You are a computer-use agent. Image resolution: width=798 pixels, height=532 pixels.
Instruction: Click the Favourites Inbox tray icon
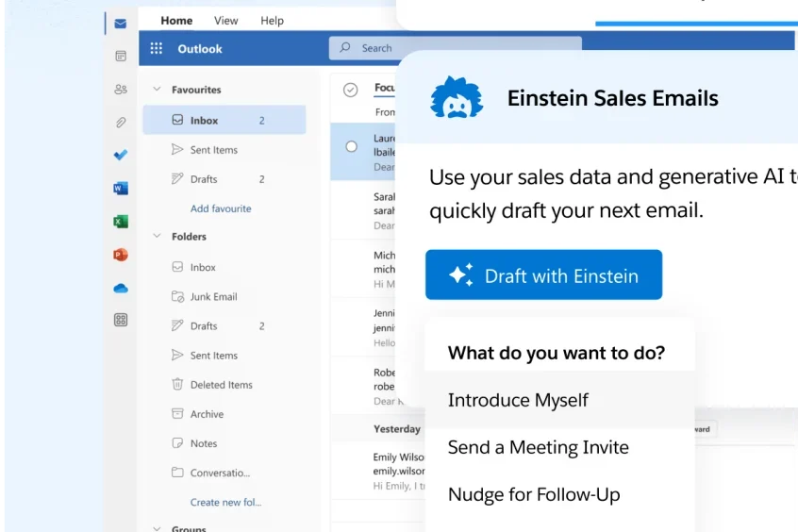pyautogui.click(x=177, y=120)
